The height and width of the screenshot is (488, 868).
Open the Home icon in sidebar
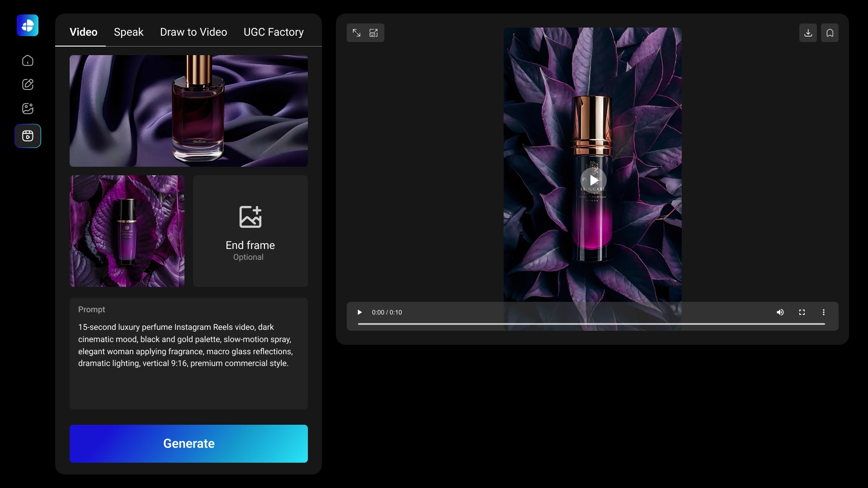pos(28,61)
